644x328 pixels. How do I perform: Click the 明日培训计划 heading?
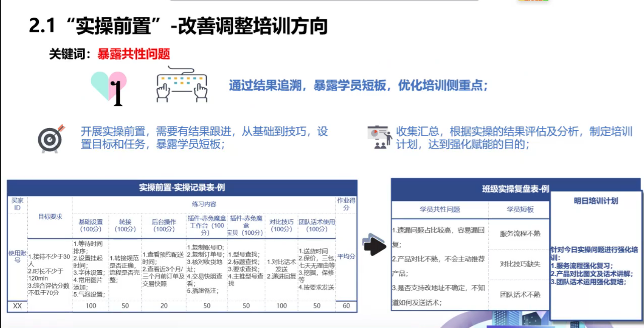click(596, 201)
